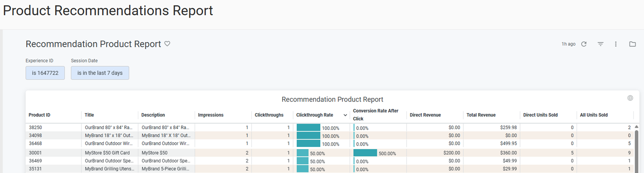Open the Session Date filter dropdown
Viewport: 644px width, 173px height.
click(100, 73)
